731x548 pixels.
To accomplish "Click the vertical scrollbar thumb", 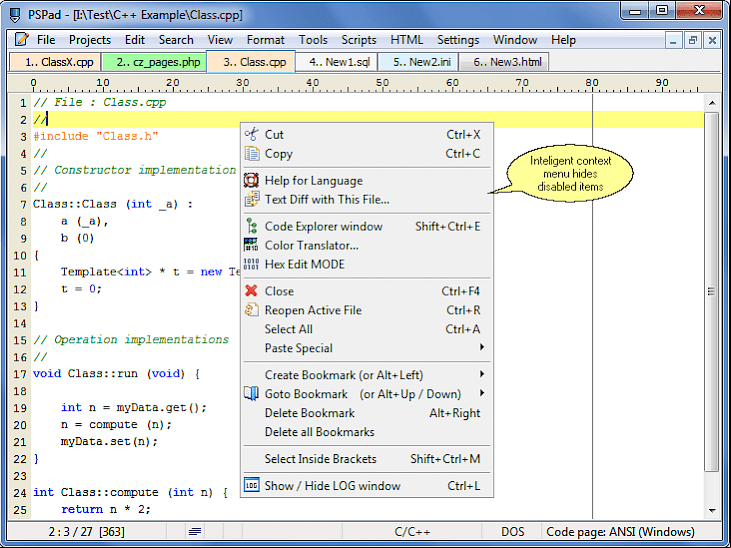I will pos(711,292).
